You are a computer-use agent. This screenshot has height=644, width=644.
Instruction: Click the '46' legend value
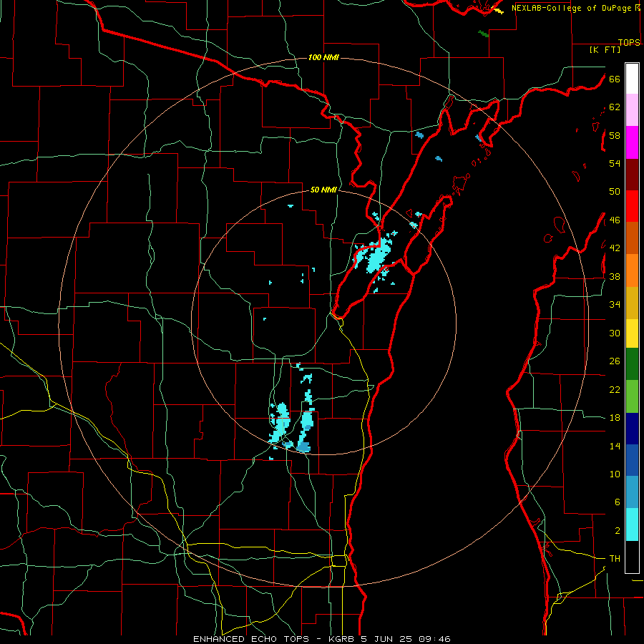pos(615,220)
